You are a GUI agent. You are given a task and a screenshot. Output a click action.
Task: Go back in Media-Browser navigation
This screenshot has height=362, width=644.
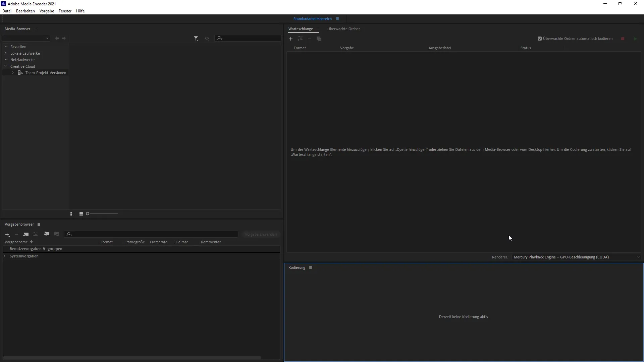57,38
